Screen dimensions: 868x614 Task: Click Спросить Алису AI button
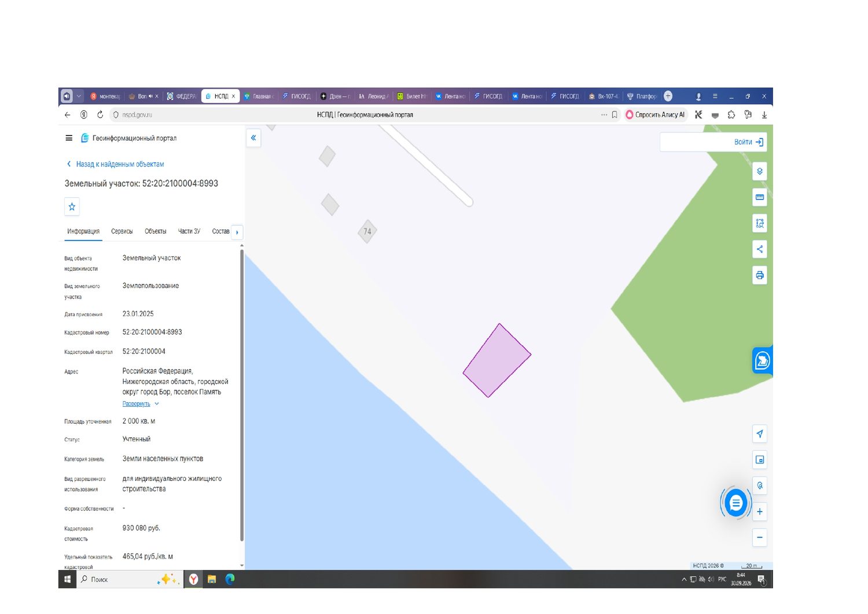click(x=656, y=115)
